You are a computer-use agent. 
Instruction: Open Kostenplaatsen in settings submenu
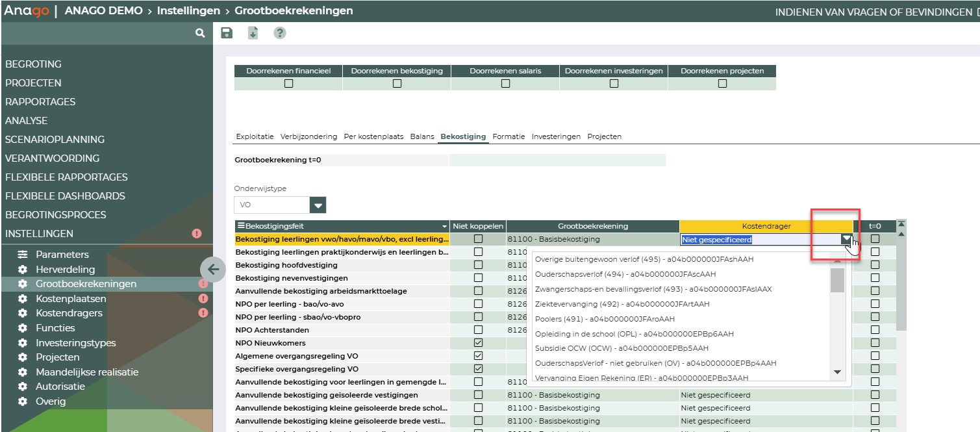(71, 299)
